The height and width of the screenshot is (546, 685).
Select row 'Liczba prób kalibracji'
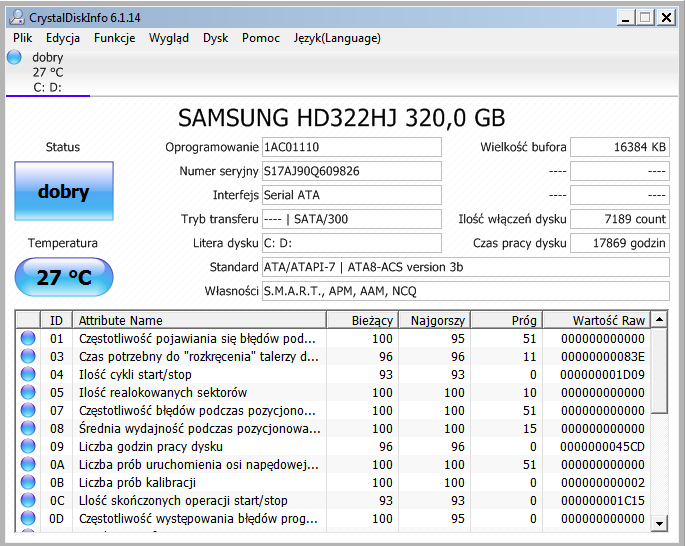point(333,482)
